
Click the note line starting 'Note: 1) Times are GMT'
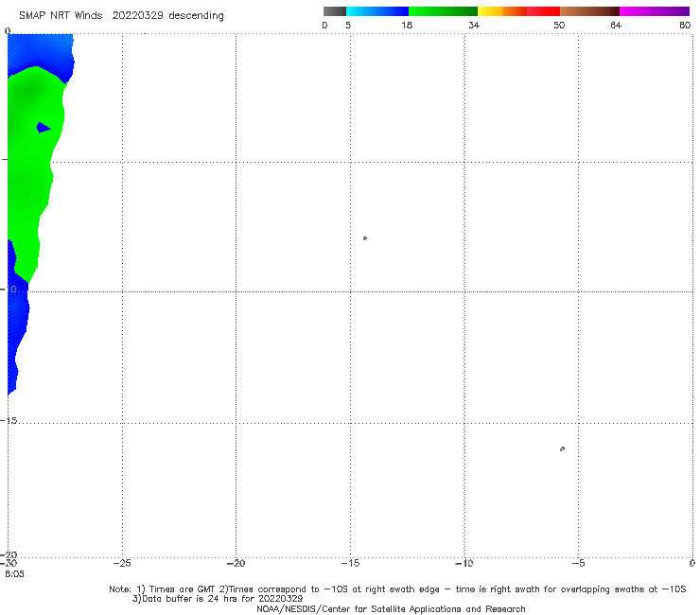click(x=397, y=589)
